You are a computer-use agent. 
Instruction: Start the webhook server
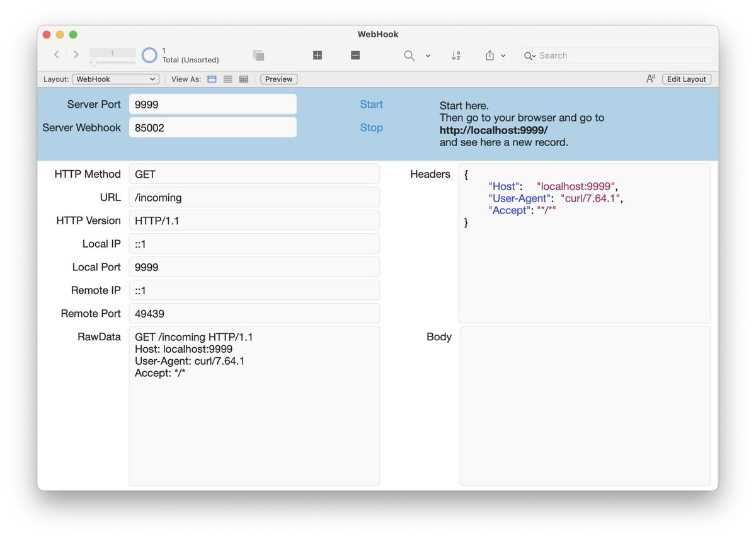pyautogui.click(x=371, y=104)
